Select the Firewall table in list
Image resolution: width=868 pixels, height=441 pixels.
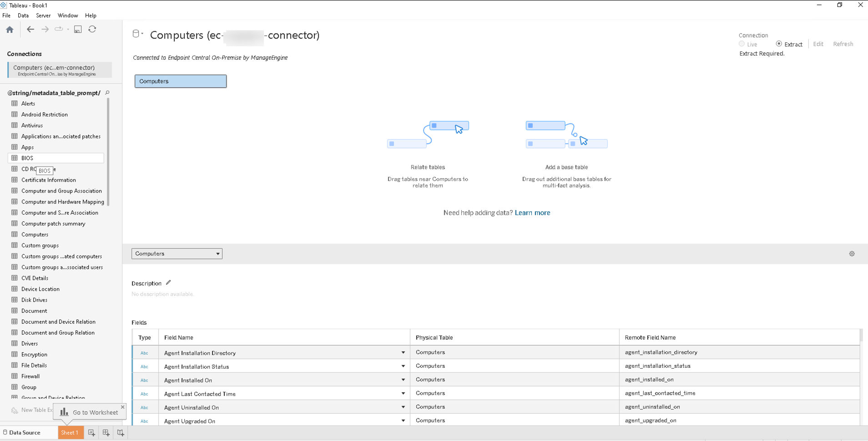[30, 376]
